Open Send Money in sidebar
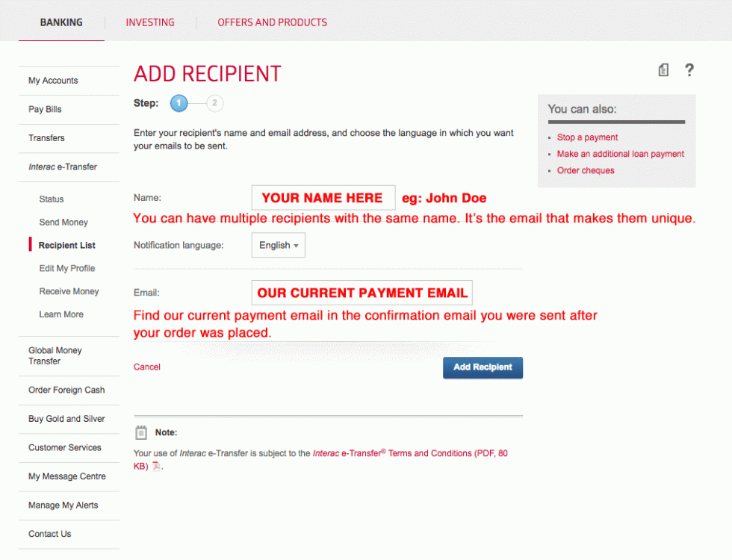This screenshot has height=560, width=732. 63,223
